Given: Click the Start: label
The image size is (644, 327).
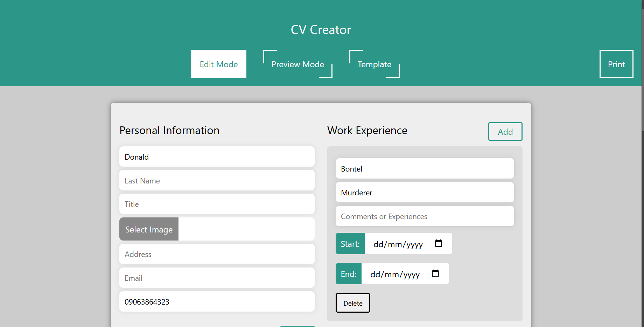Looking at the screenshot, I should coord(350,244).
